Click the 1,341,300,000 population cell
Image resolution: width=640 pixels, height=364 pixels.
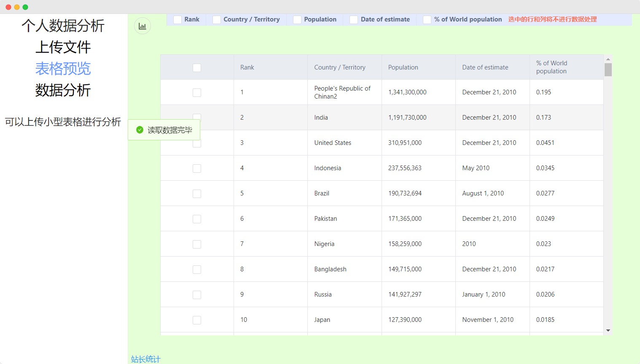tap(419, 92)
